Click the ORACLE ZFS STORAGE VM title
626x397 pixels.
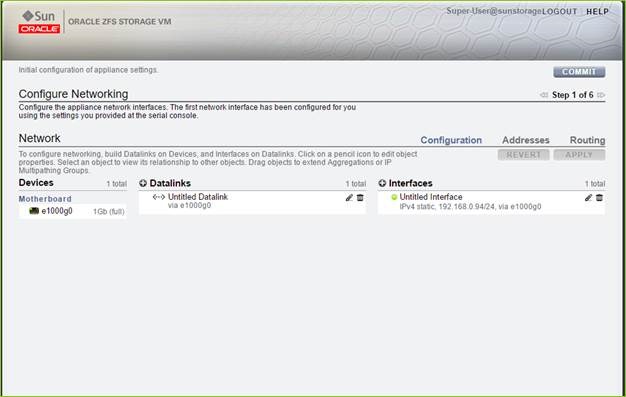(x=120, y=22)
